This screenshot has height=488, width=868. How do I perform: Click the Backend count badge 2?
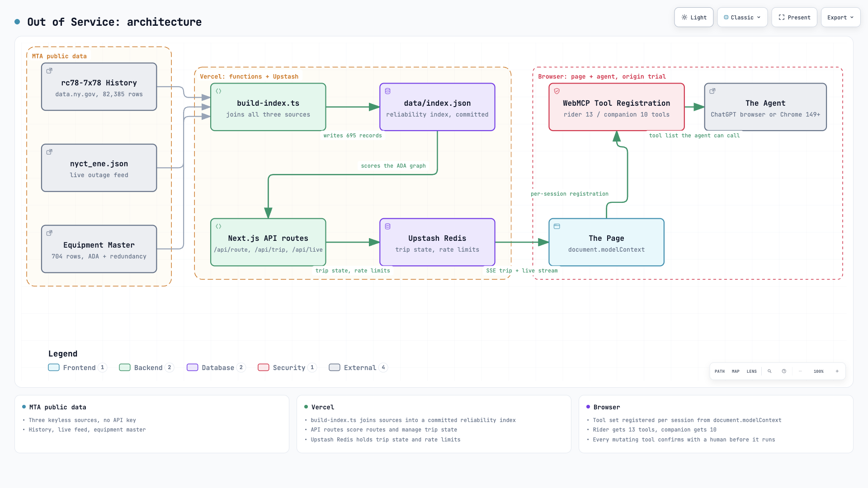coord(170,367)
